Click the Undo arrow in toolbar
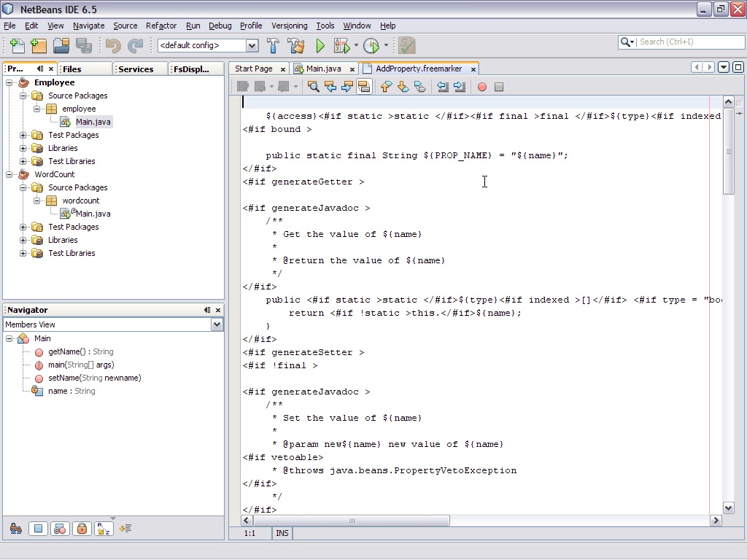Screen dimensions: 747x560 tap(113, 46)
